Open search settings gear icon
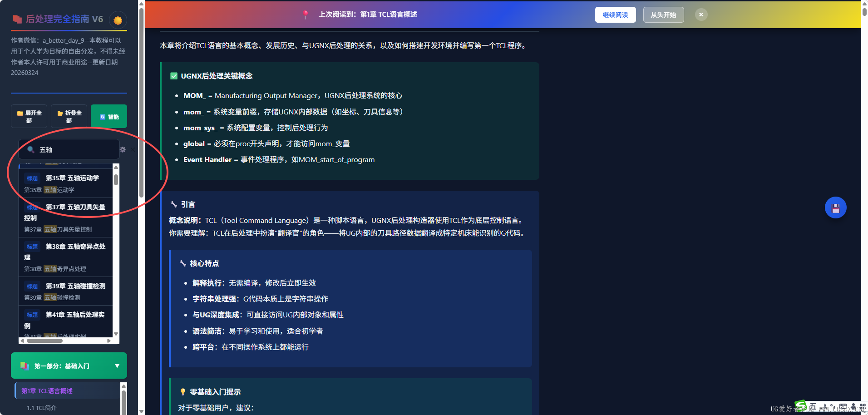Image resolution: width=868 pixels, height=415 pixels. point(123,149)
